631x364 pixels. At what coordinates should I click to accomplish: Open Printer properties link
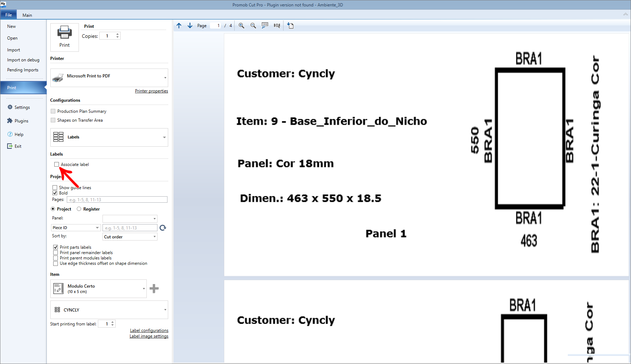click(x=151, y=91)
